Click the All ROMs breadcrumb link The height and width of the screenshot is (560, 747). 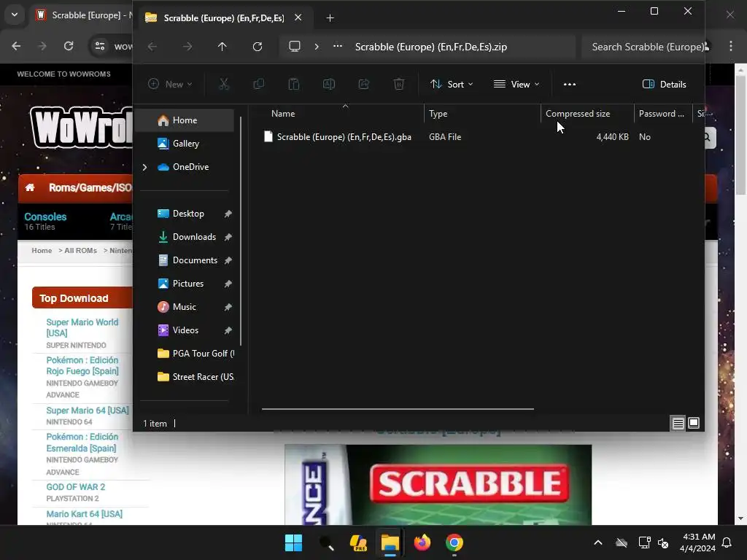coord(80,251)
